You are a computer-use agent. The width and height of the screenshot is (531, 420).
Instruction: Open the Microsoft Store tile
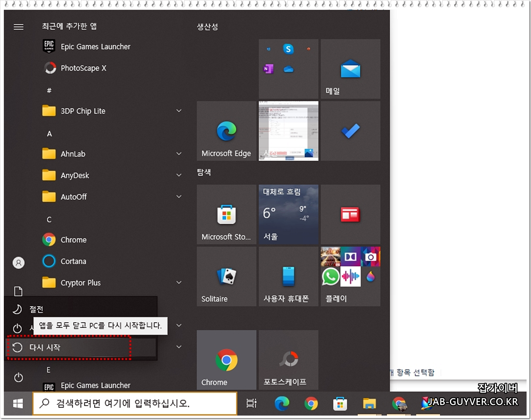227,215
